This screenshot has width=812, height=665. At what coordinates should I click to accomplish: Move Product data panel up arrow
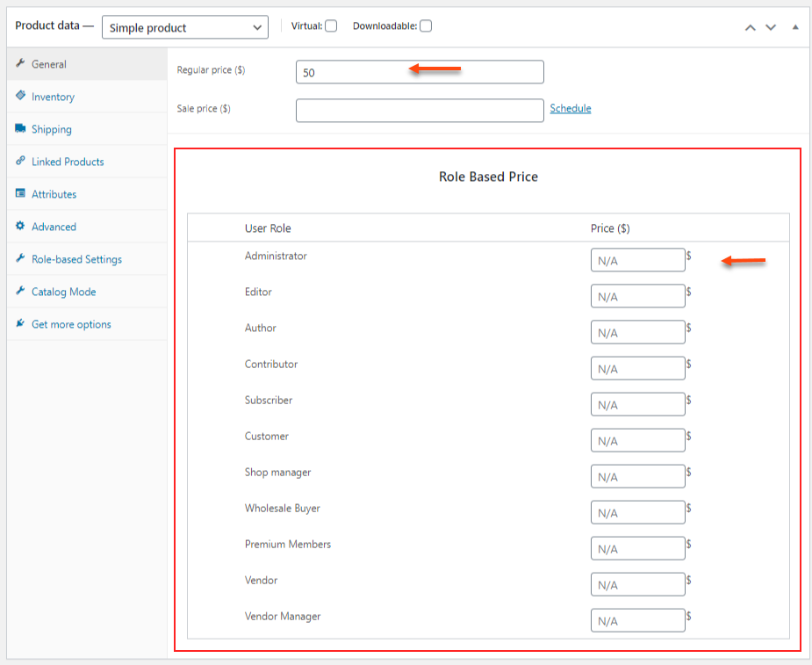[x=750, y=27]
